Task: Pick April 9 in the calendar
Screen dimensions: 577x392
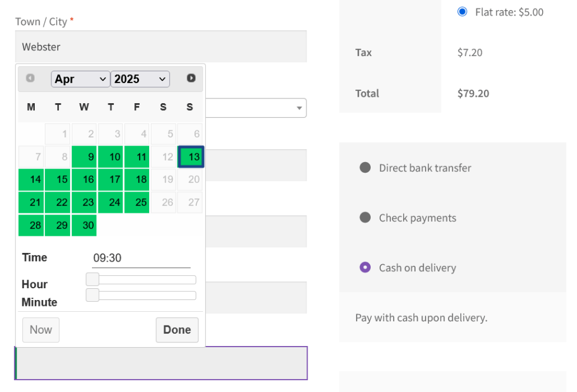Action: click(84, 157)
